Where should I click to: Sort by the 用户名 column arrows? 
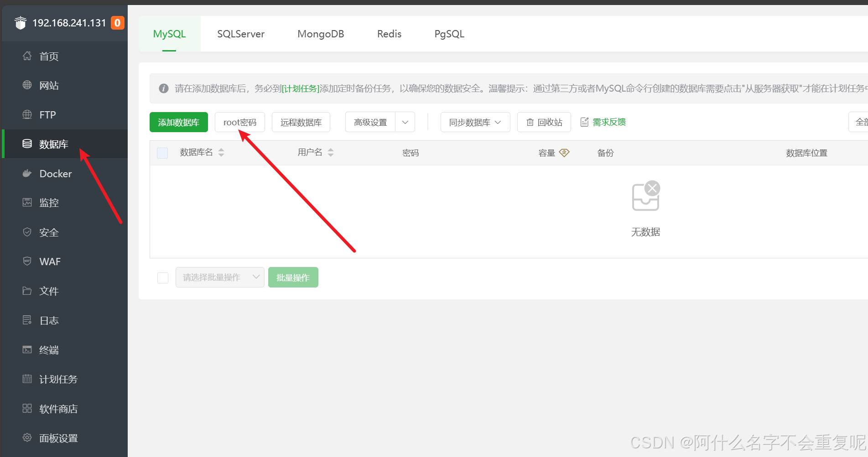(x=331, y=153)
